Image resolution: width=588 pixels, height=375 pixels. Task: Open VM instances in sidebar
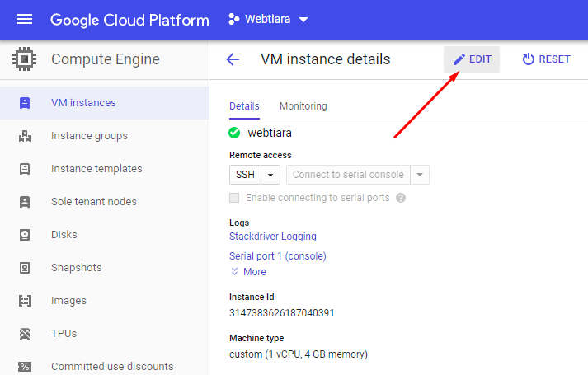pyautogui.click(x=104, y=103)
